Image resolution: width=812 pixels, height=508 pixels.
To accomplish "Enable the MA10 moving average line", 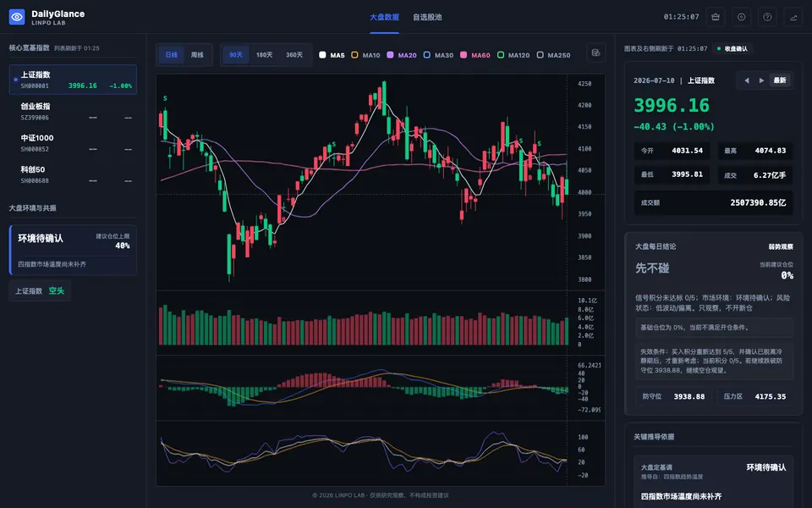I will 354,55.
